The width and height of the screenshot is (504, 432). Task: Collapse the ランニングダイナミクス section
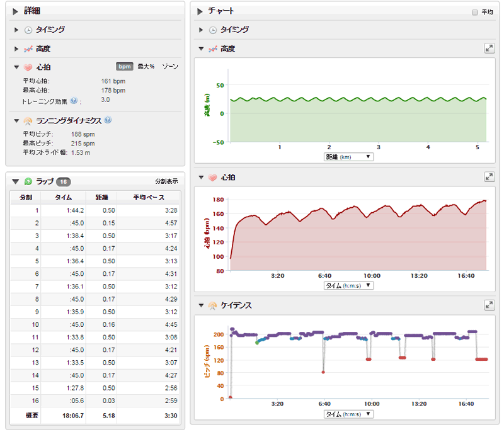[16, 120]
